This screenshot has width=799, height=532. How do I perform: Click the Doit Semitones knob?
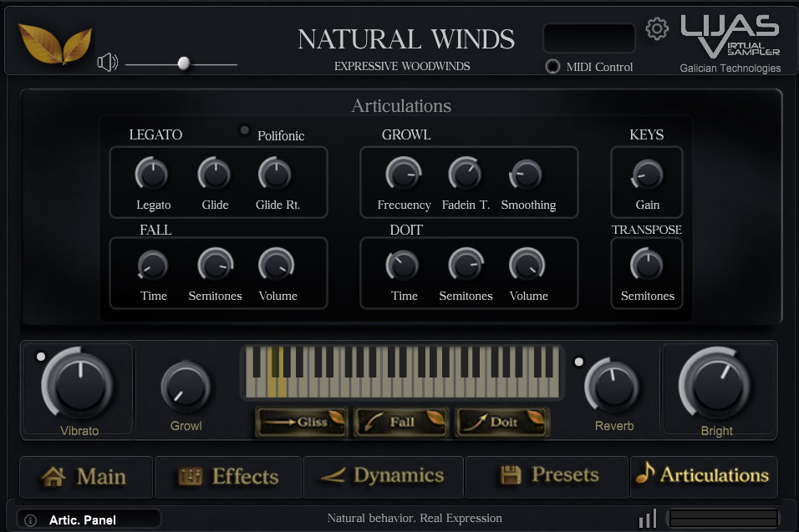point(466,265)
